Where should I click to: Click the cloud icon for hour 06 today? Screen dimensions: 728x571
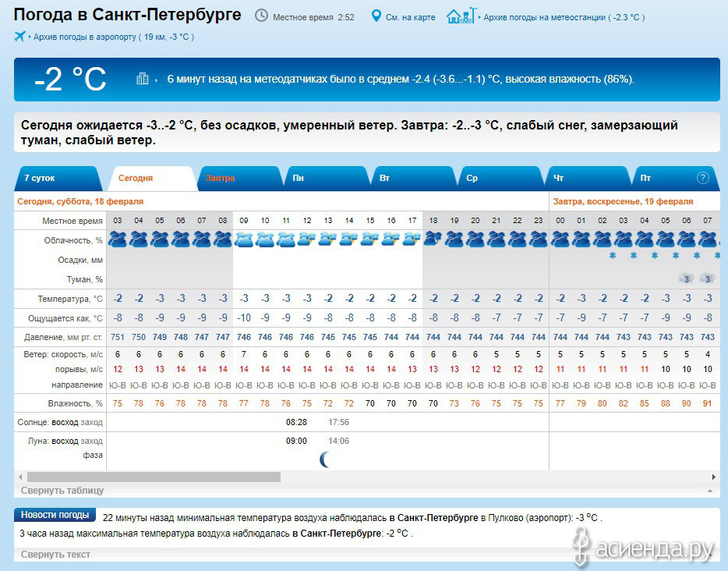click(x=181, y=239)
